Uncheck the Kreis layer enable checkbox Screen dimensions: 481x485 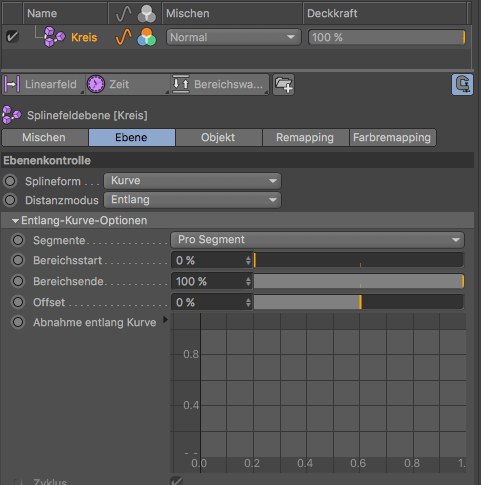[x=12, y=36]
